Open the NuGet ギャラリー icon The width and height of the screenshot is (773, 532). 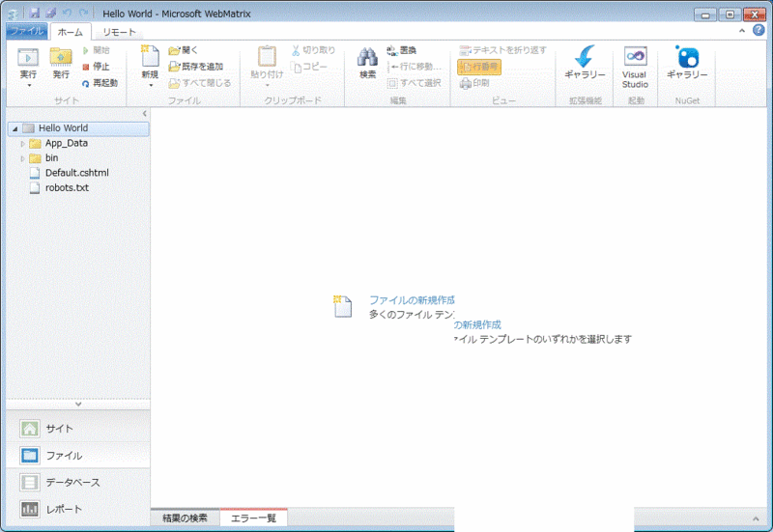687,57
